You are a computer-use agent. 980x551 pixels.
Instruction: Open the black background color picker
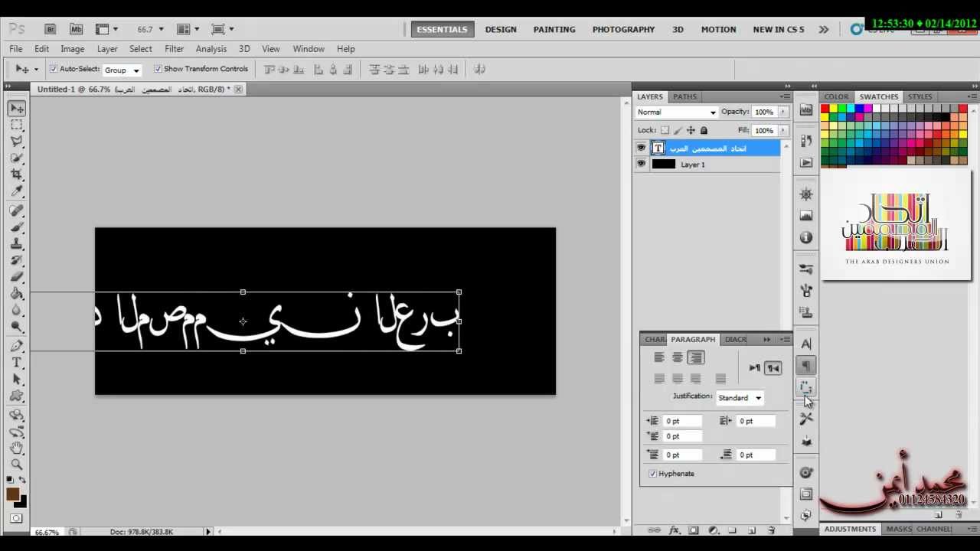tap(22, 503)
